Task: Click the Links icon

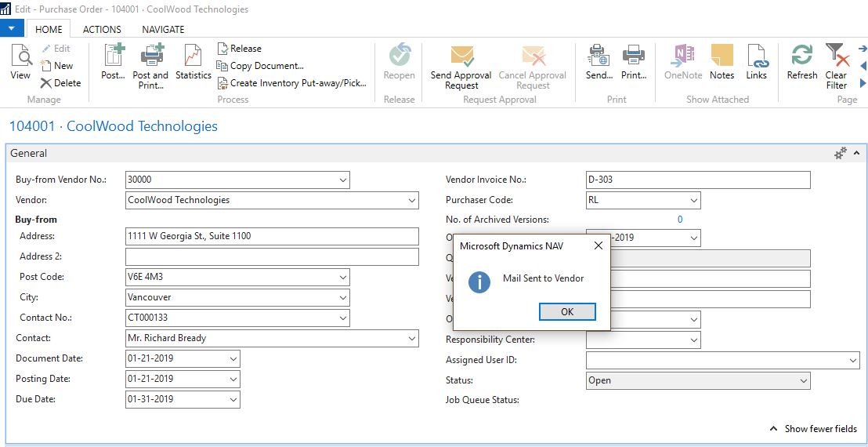Action: (x=756, y=61)
